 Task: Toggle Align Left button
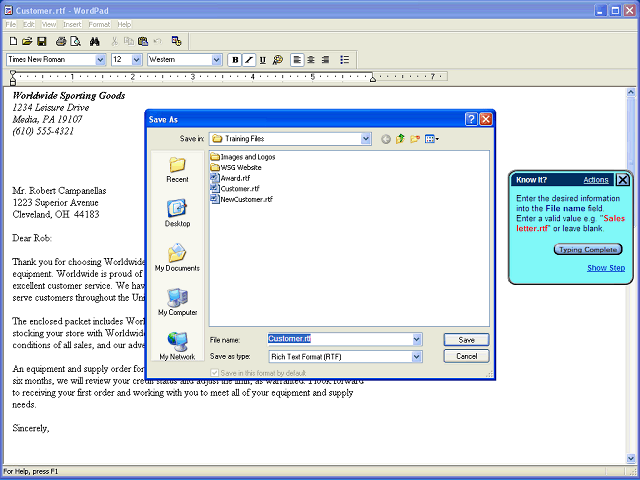[297, 60]
